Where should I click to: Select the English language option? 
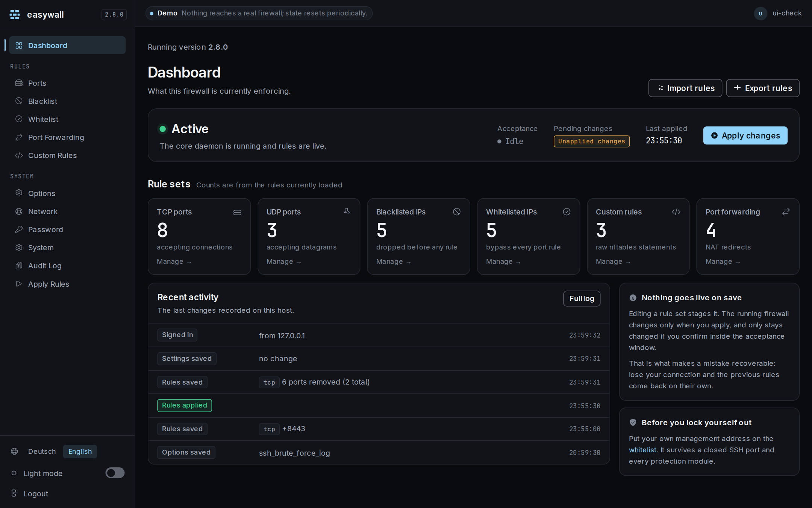(x=80, y=451)
